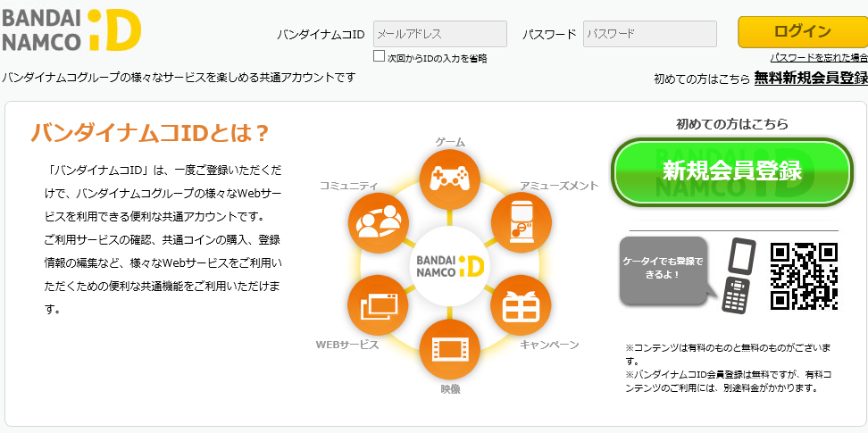The image size is (868, 433).
Task: Click the mobile phone illustration
Action: 739,275
